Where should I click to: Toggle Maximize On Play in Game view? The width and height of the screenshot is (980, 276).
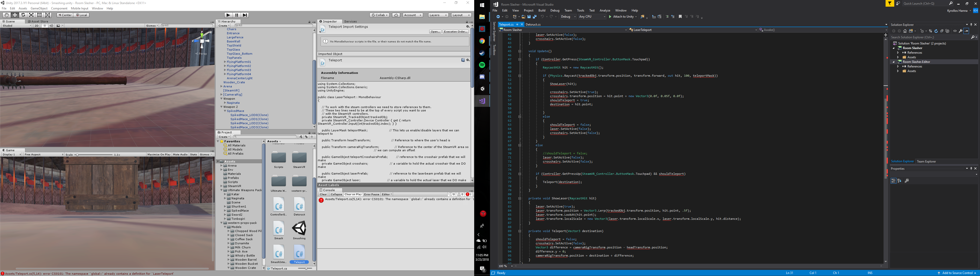coord(159,154)
